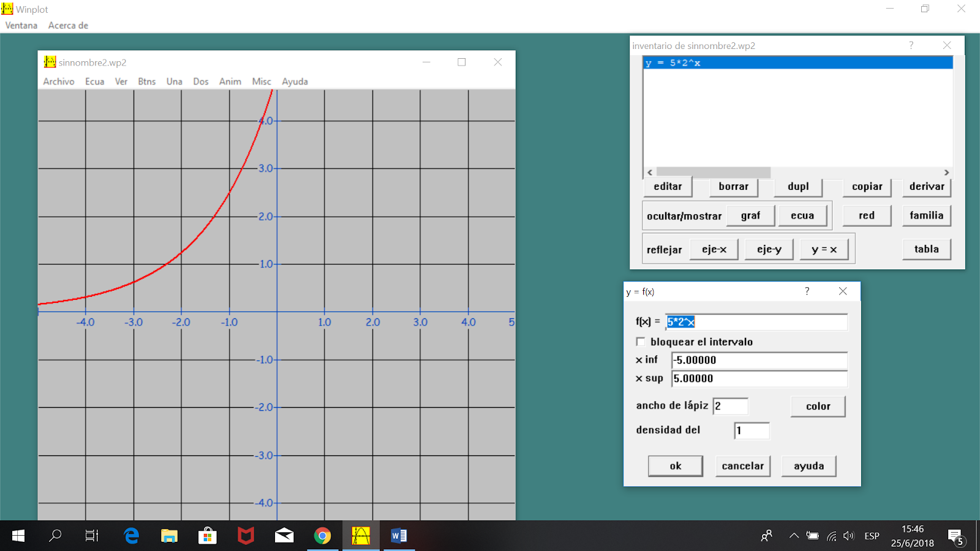The image size is (980, 551).
Task: Open the Ecua menu
Action: point(94,81)
